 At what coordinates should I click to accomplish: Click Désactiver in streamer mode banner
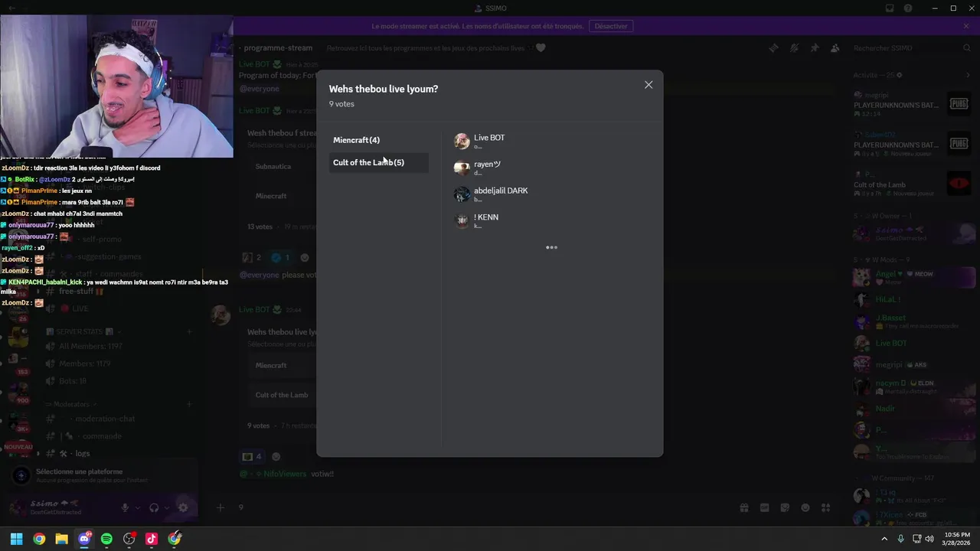(611, 26)
